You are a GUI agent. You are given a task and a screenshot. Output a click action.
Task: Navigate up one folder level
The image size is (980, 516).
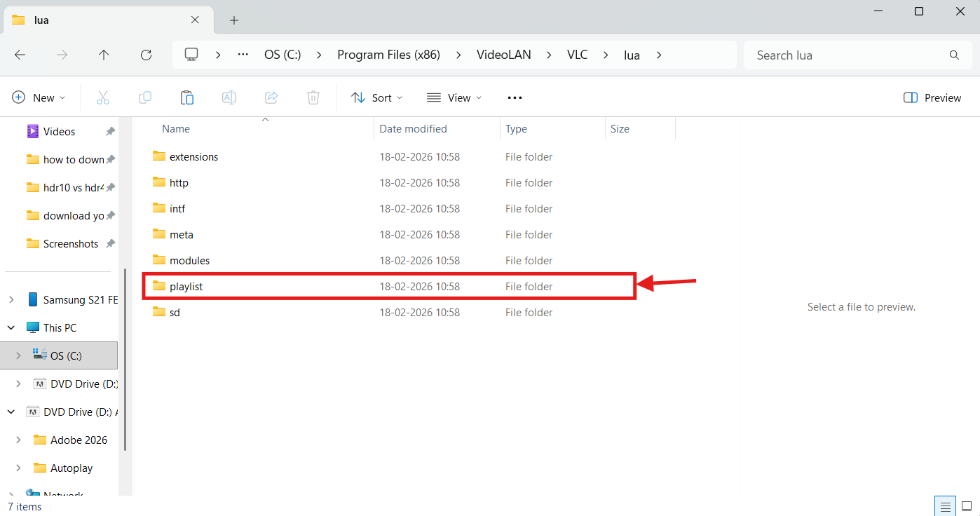(104, 55)
